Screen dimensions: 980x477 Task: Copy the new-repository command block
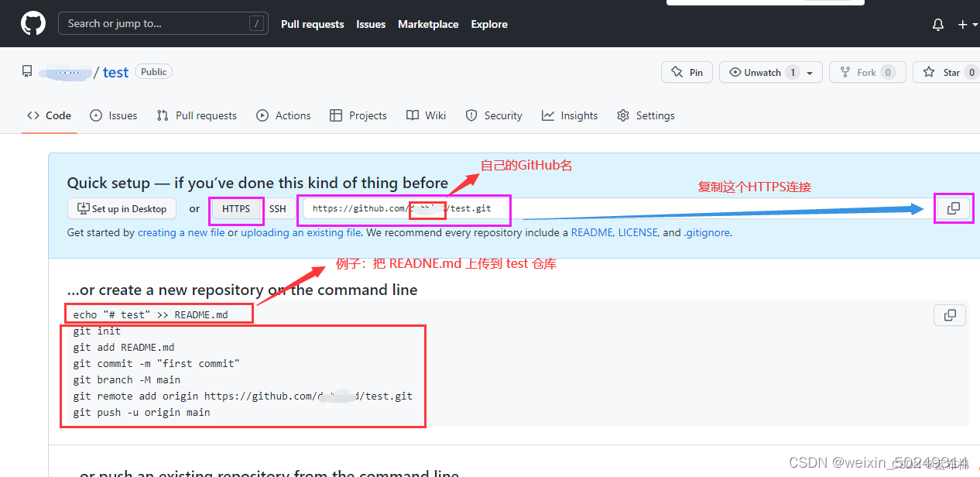[x=949, y=315]
